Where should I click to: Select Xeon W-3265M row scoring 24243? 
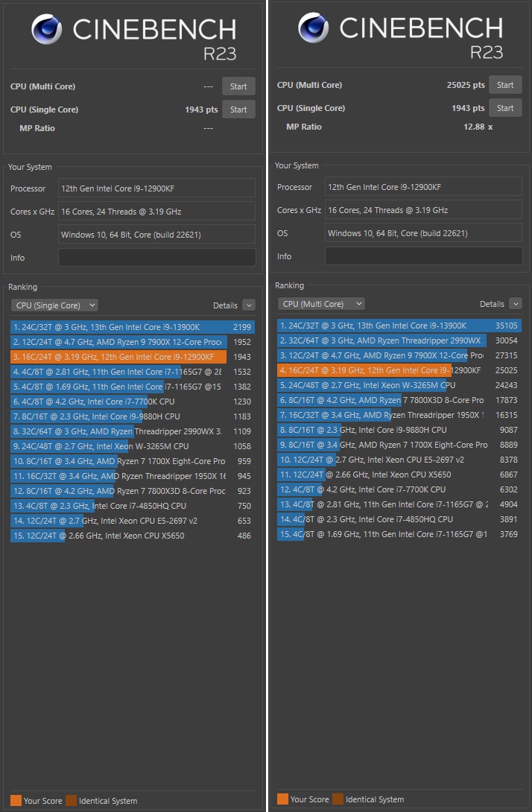pos(399,384)
